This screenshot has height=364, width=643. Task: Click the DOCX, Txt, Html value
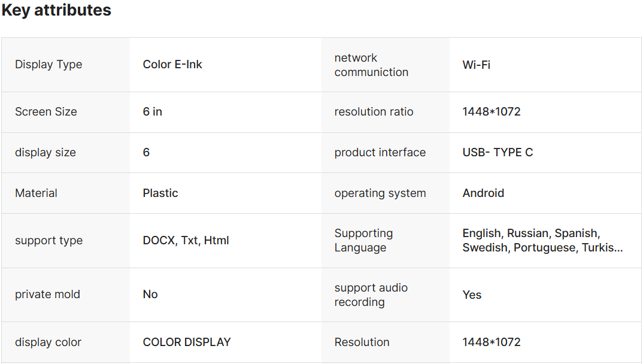pos(186,240)
